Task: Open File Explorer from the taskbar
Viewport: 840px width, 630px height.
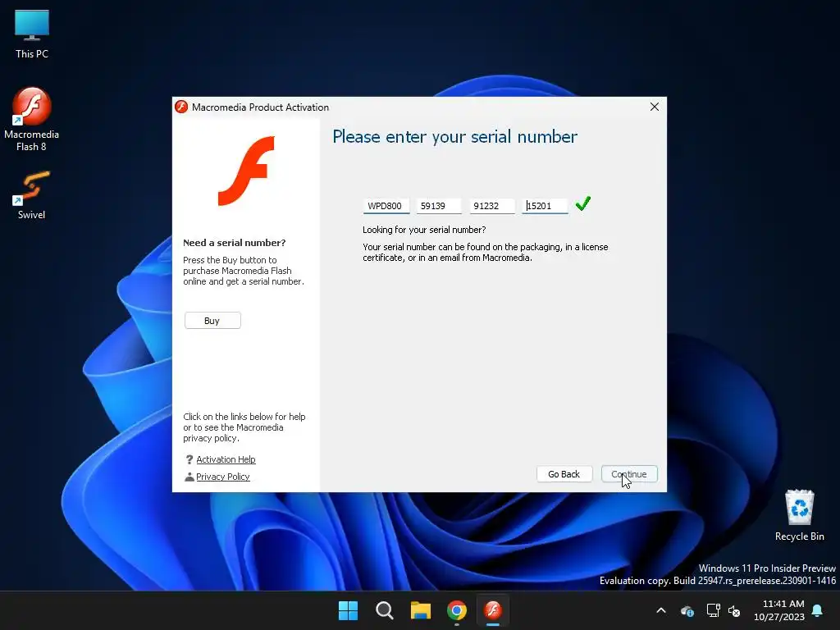Action: [x=421, y=610]
